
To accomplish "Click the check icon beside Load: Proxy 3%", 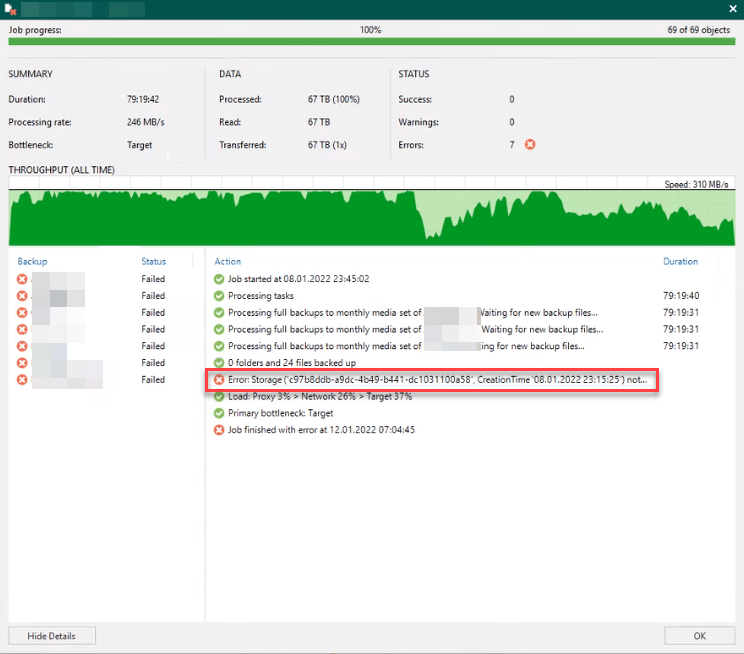I will coord(219,397).
